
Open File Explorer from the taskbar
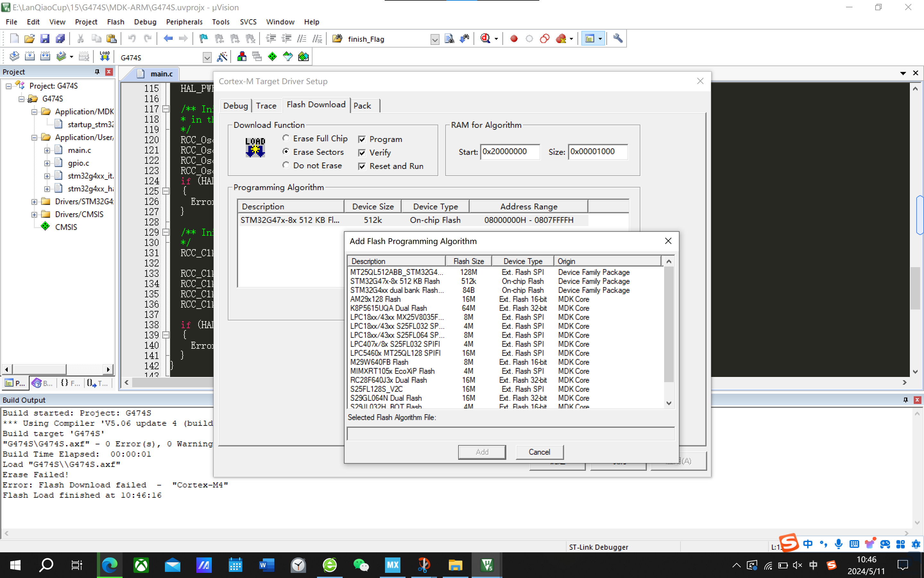(455, 565)
